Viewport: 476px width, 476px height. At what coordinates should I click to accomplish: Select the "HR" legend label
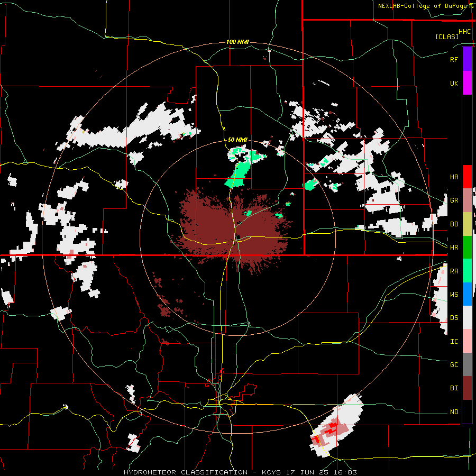point(454,248)
